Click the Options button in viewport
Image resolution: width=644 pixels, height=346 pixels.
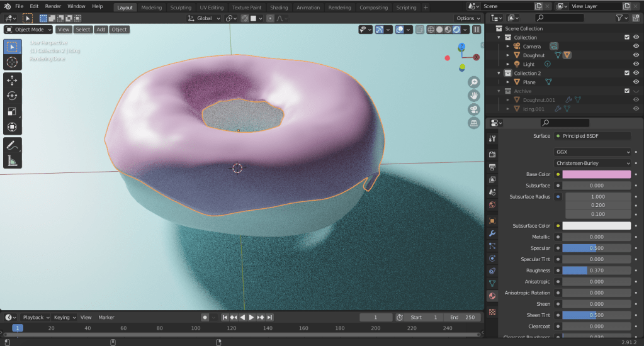click(467, 18)
